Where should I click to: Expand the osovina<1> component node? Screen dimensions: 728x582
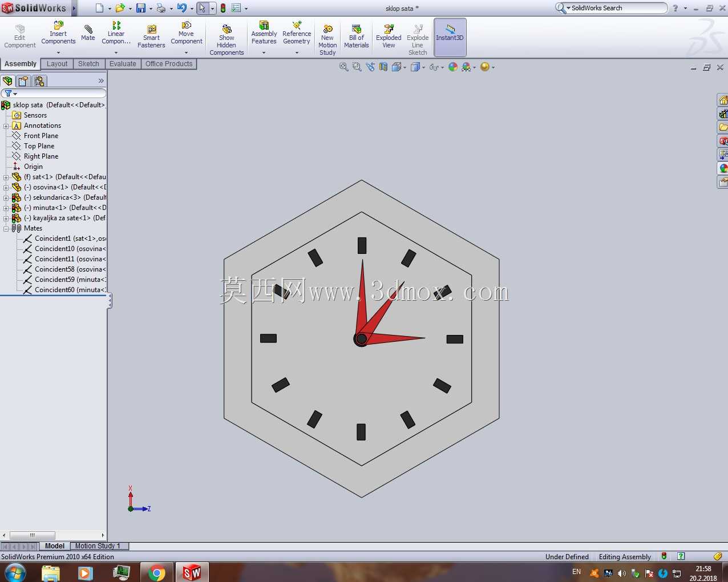6,188
